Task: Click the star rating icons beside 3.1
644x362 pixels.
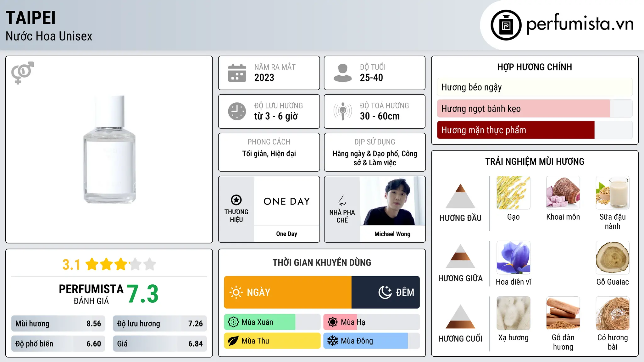Action: point(121,264)
